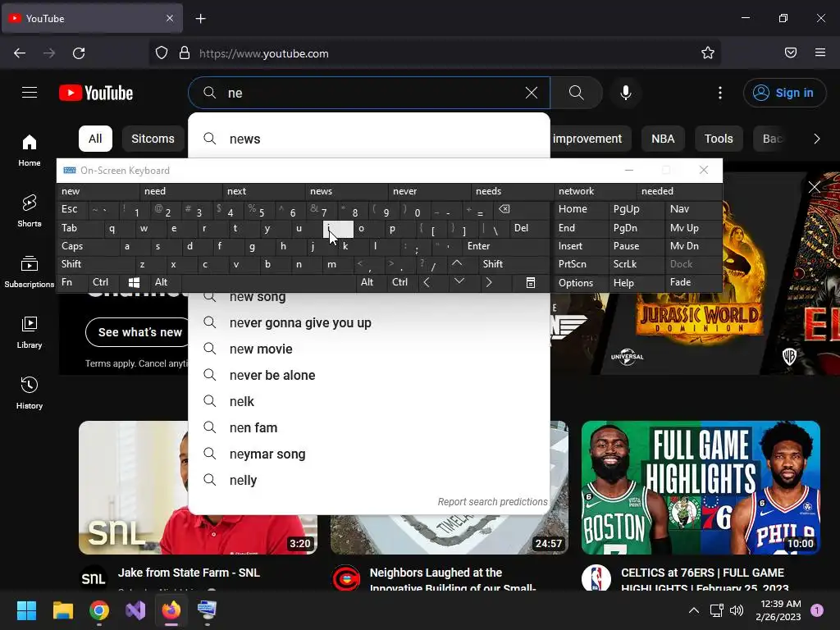Choose 'never gonna give you up' suggestion
Image resolution: width=840 pixels, height=630 pixels.
(x=369, y=323)
